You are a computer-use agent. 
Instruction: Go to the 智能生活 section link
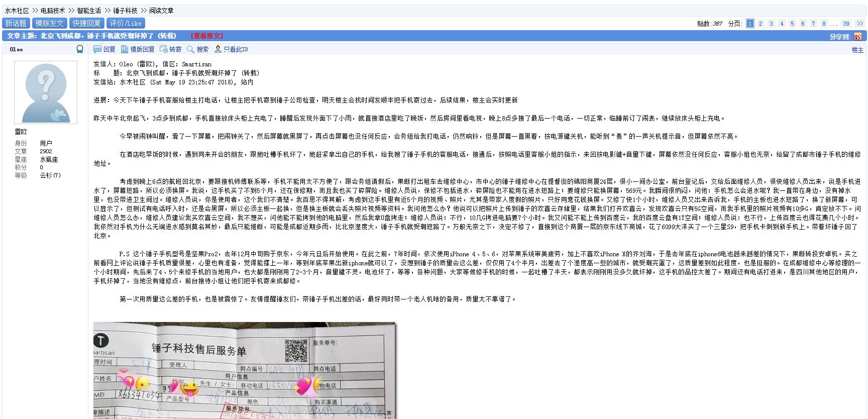pos(89,11)
